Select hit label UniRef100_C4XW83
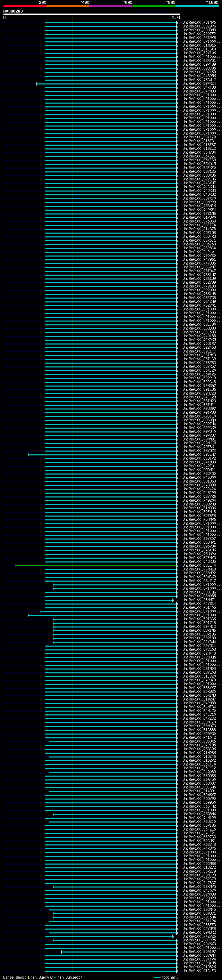The width and height of the screenshot is (222, 980). pyautogui.click(x=199, y=462)
